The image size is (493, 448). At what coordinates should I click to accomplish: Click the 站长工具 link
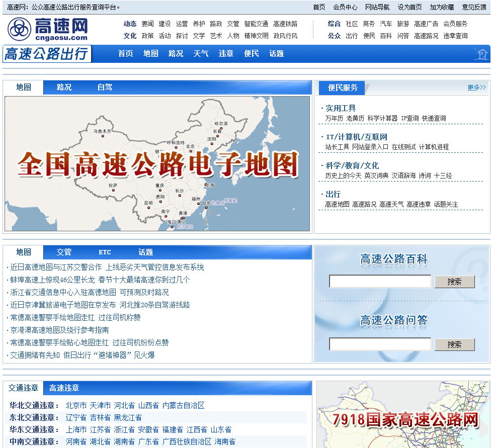tap(337, 147)
